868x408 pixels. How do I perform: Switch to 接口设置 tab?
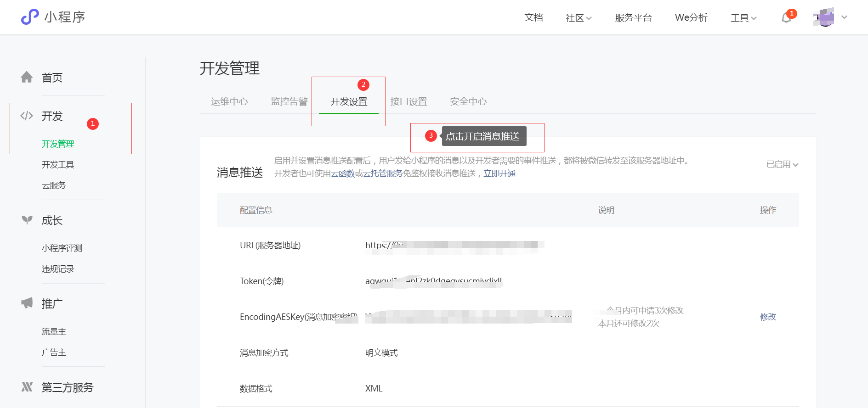408,101
